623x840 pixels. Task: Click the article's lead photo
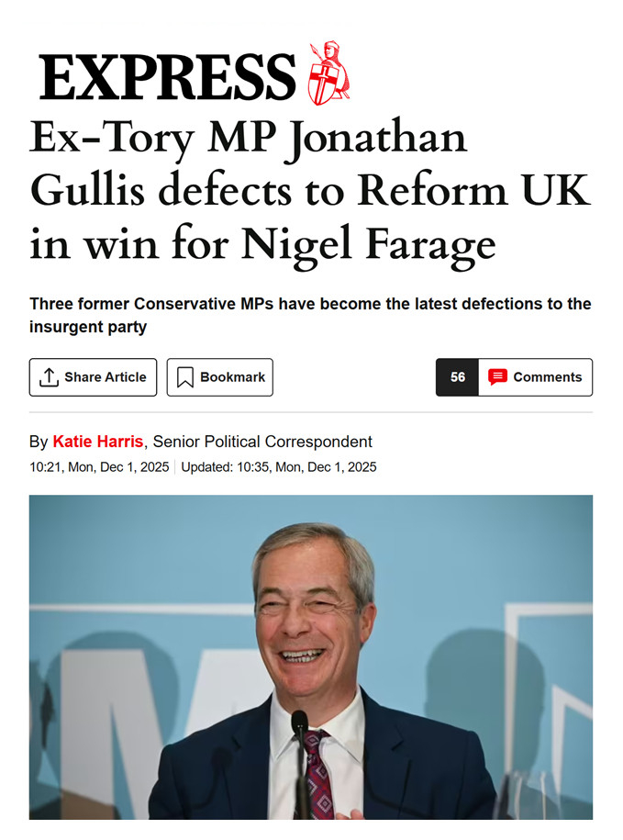click(310, 656)
